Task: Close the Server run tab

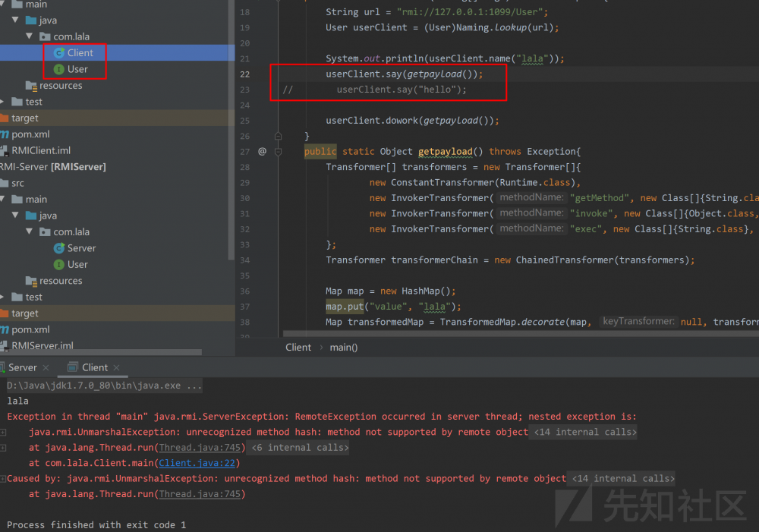Action: 46,368
